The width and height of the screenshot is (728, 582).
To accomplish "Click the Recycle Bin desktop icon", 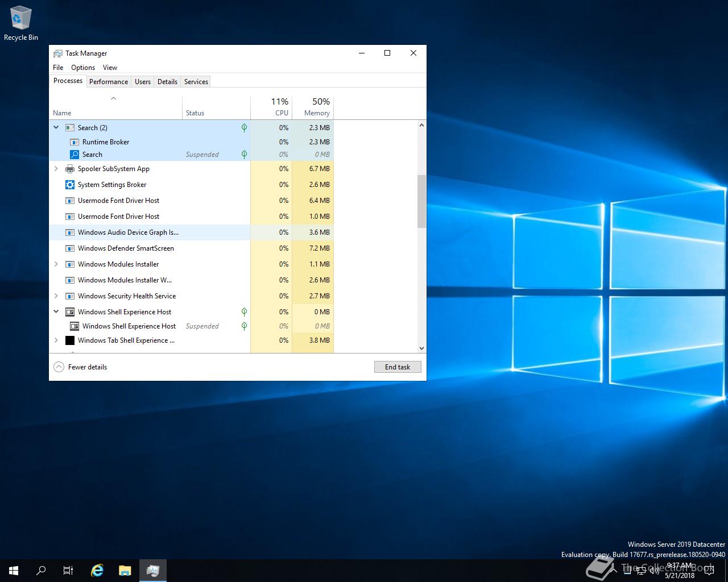I will click(21, 24).
